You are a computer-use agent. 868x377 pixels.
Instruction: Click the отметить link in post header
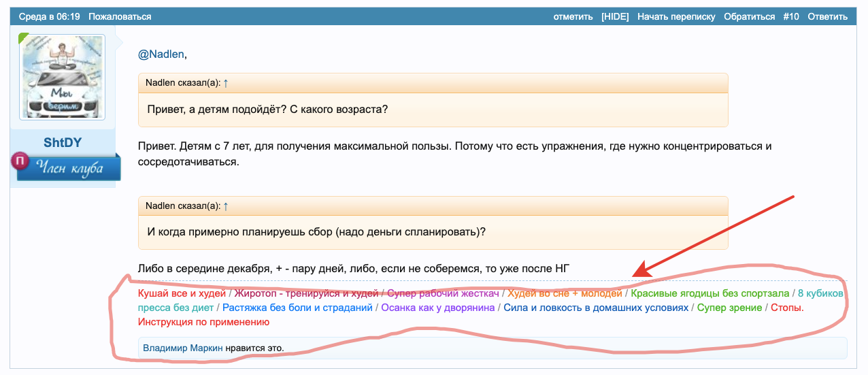[x=573, y=16]
